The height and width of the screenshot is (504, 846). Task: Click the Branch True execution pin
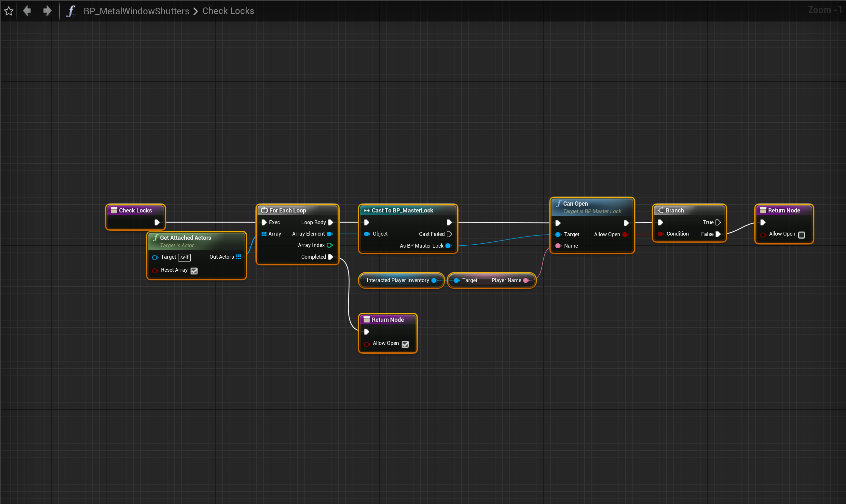[717, 223]
